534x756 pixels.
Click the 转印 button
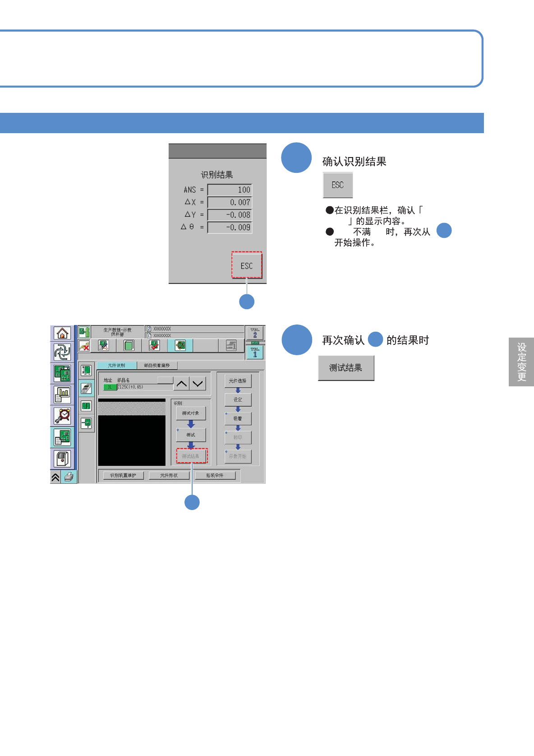pos(238,437)
